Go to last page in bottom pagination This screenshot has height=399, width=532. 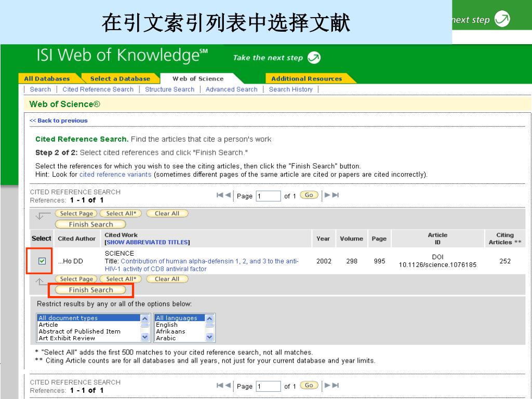click(x=336, y=385)
